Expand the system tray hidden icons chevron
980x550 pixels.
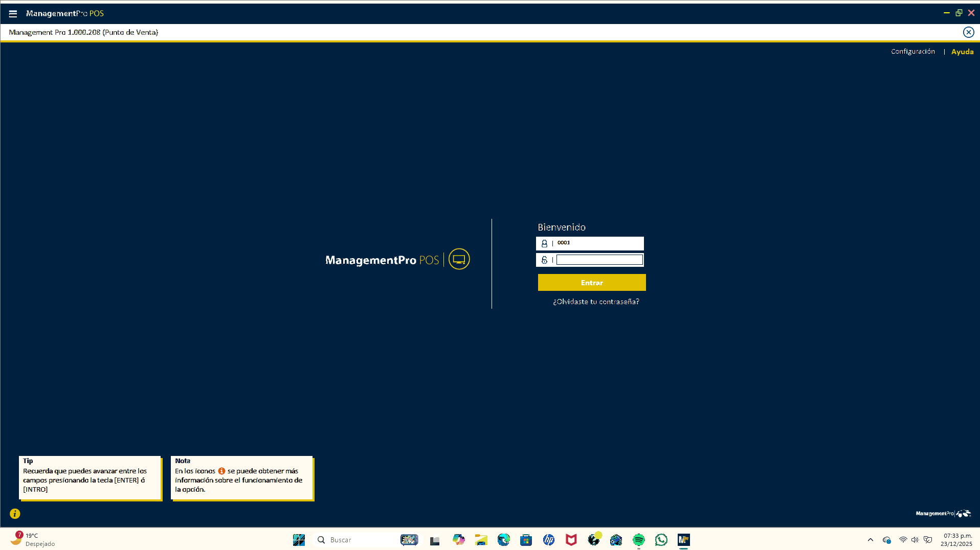(x=870, y=540)
